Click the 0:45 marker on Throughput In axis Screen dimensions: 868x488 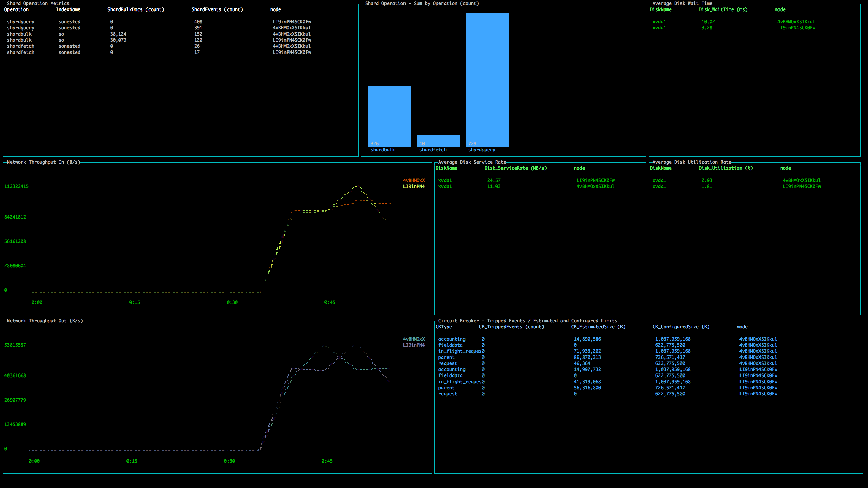[x=330, y=302]
